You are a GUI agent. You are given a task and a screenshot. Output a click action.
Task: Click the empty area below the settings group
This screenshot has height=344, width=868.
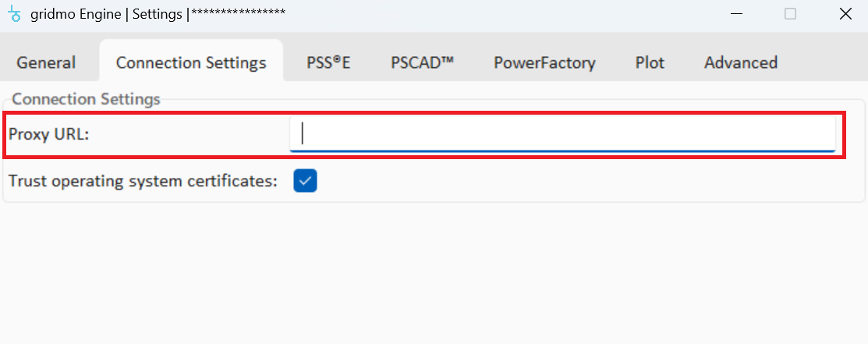pos(434,273)
